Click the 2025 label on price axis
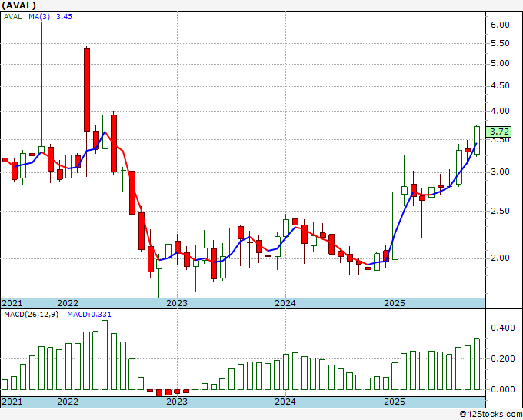This screenshot has width=523, height=420. tap(394, 303)
